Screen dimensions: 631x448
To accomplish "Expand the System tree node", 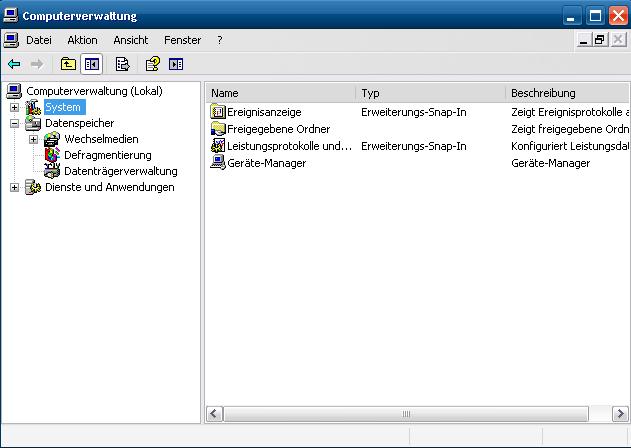I will tap(14, 107).
